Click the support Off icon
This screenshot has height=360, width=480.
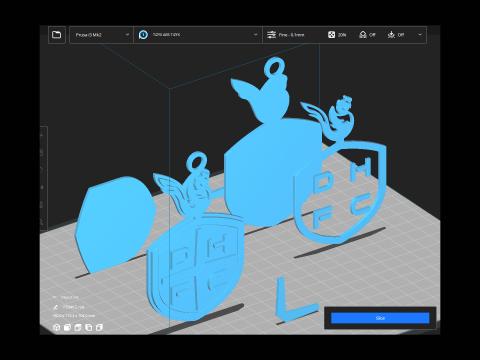tap(363, 35)
